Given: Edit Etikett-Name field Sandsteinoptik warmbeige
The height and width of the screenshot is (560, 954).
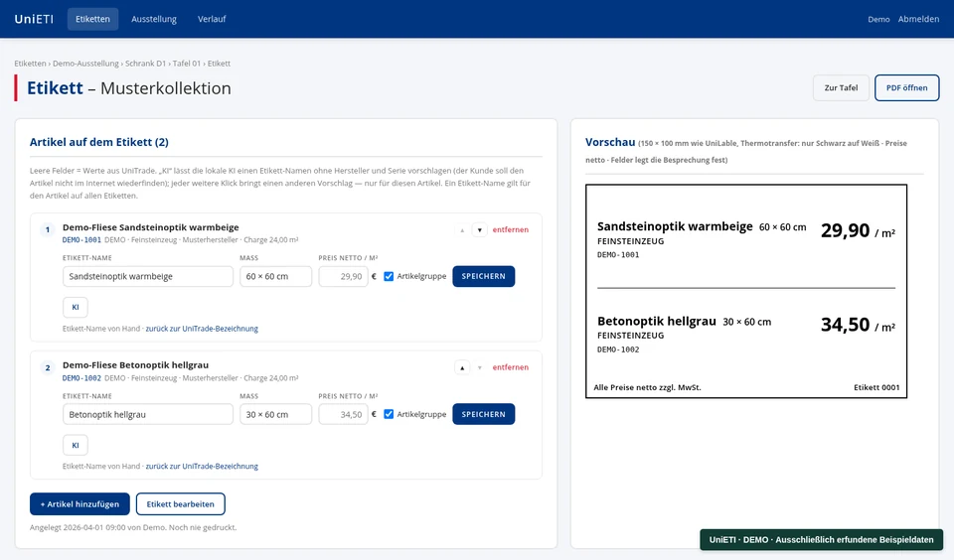Looking at the screenshot, I should pyautogui.click(x=148, y=277).
